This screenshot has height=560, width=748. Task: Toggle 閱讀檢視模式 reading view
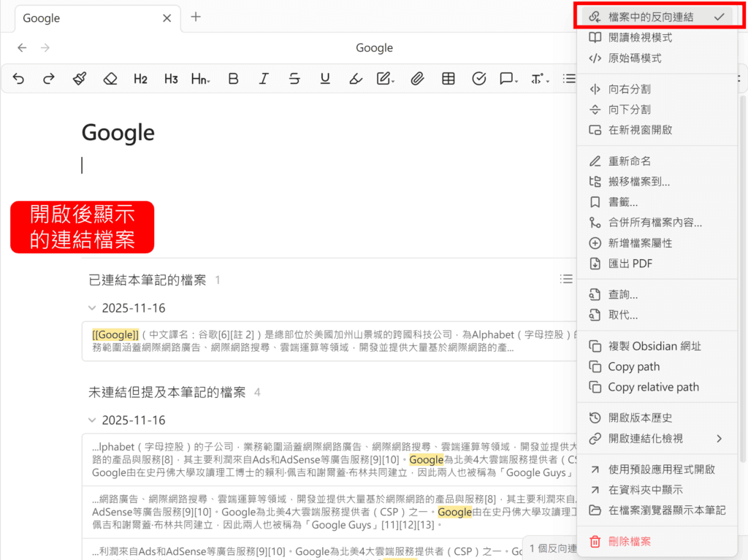pos(640,37)
